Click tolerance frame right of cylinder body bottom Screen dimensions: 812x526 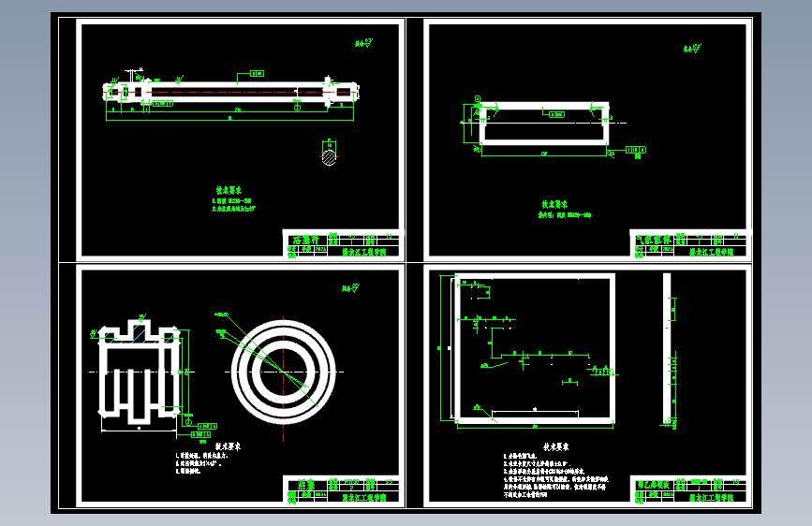635,150
